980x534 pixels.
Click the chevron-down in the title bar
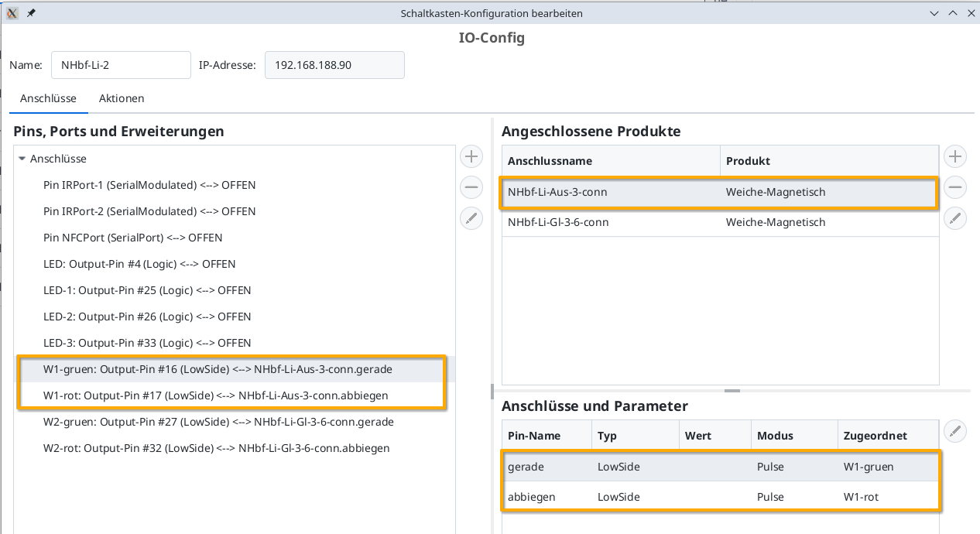pos(934,13)
